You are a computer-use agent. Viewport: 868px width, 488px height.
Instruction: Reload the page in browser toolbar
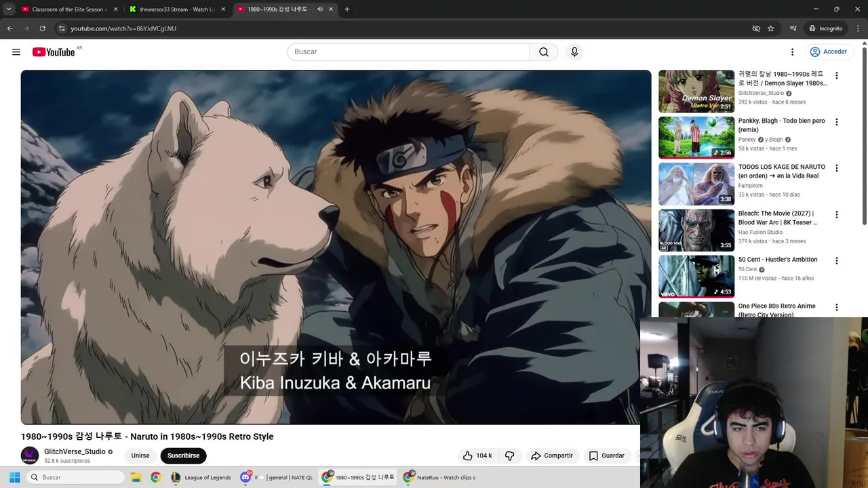[x=42, y=28]
